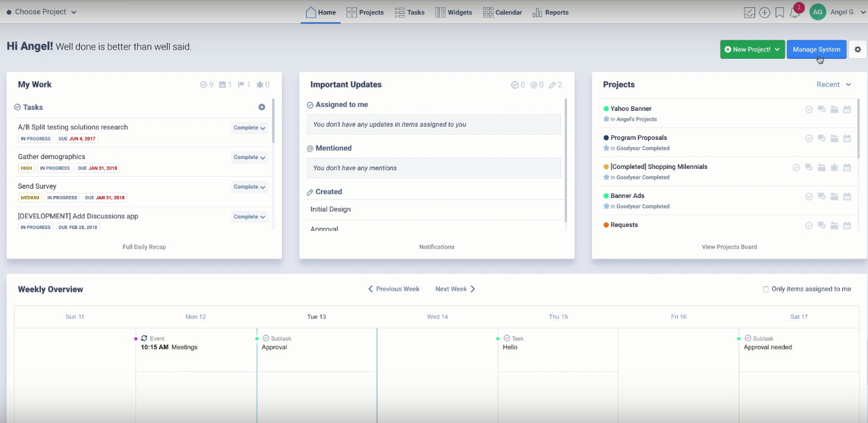
Task: Switch to the Calendar tab
Action: click(502, 13)
